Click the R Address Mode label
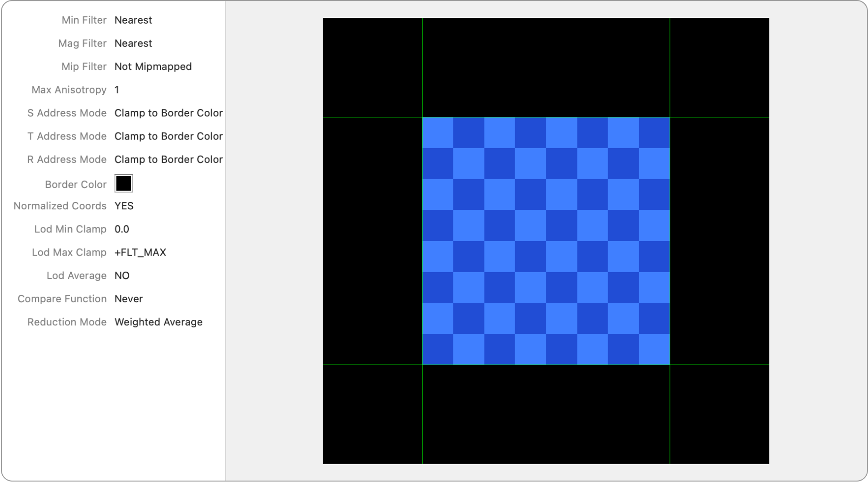Image resolution: width=868 pixels, height=482 pixels. click(67, 159)
